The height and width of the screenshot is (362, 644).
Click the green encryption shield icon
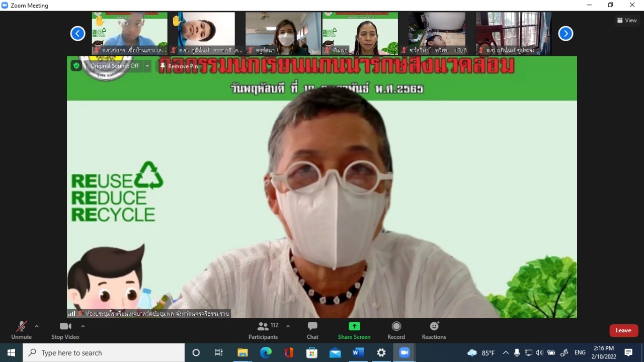pyautogui.click(x=76, y=66)
